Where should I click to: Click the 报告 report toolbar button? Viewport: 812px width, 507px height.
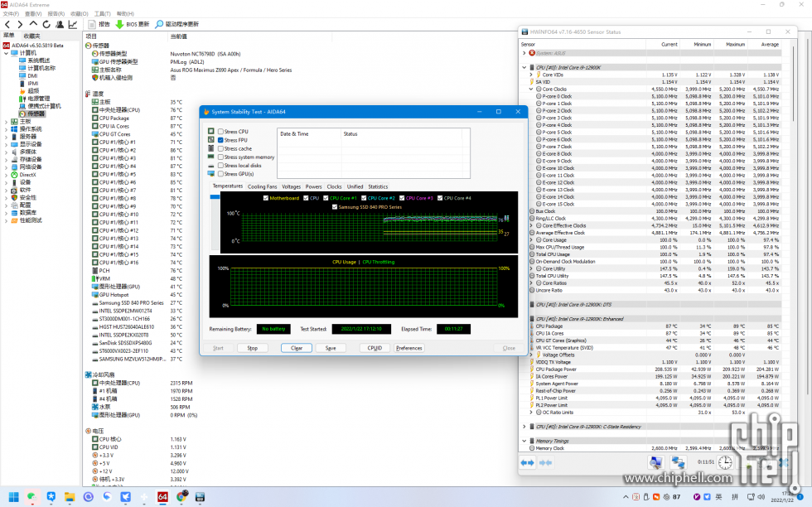99,24
